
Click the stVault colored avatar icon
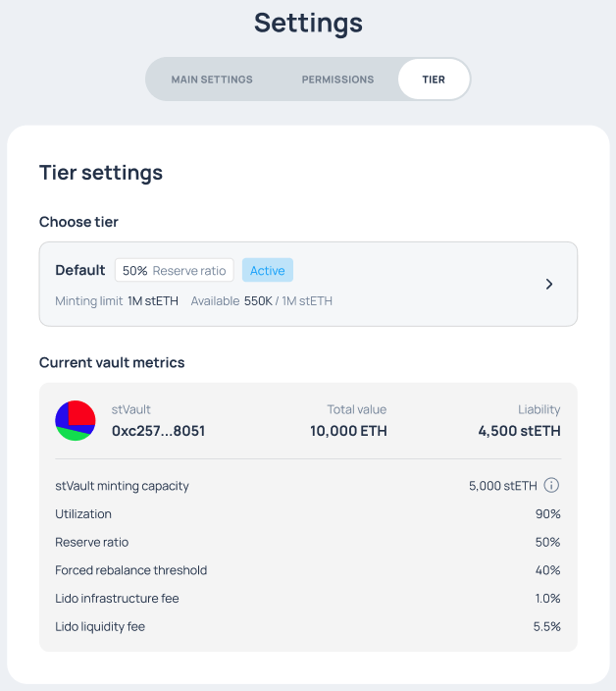(76, 420)
